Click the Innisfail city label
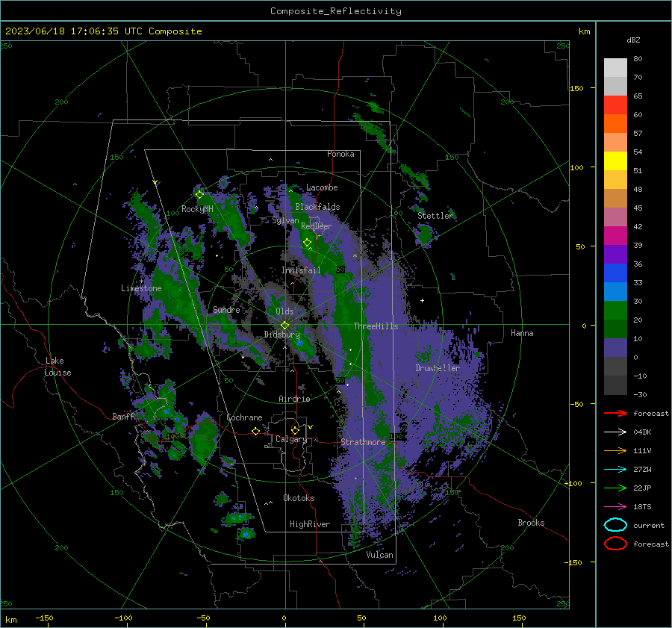Screen dimensions: 672x628 (x=301, y=270)
